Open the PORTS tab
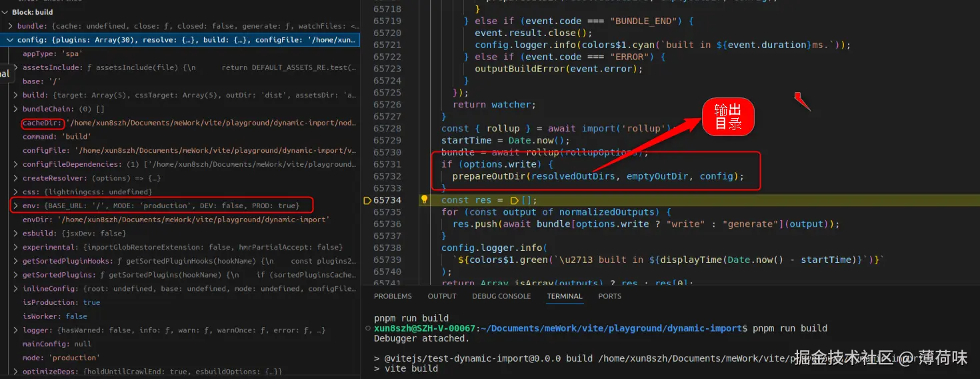This screenshot has height=379, width=980. [609, 296]
